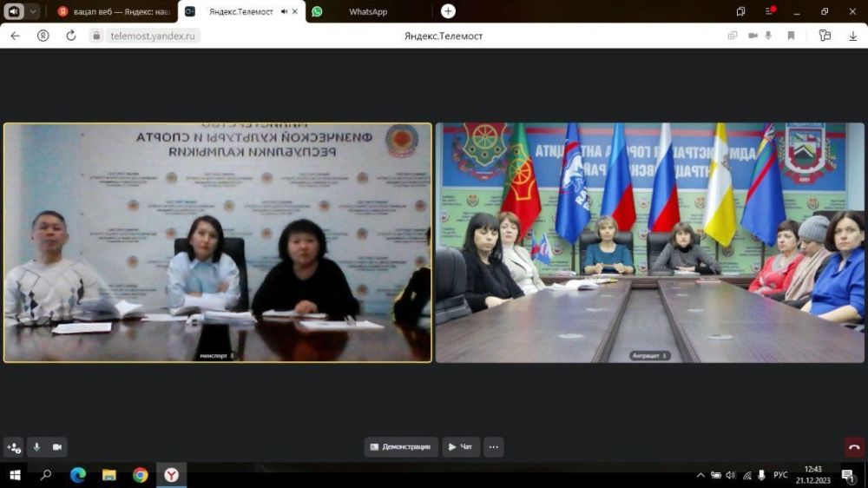
Task: Open the Yandex Browser main menu
Action: point(769,11)
